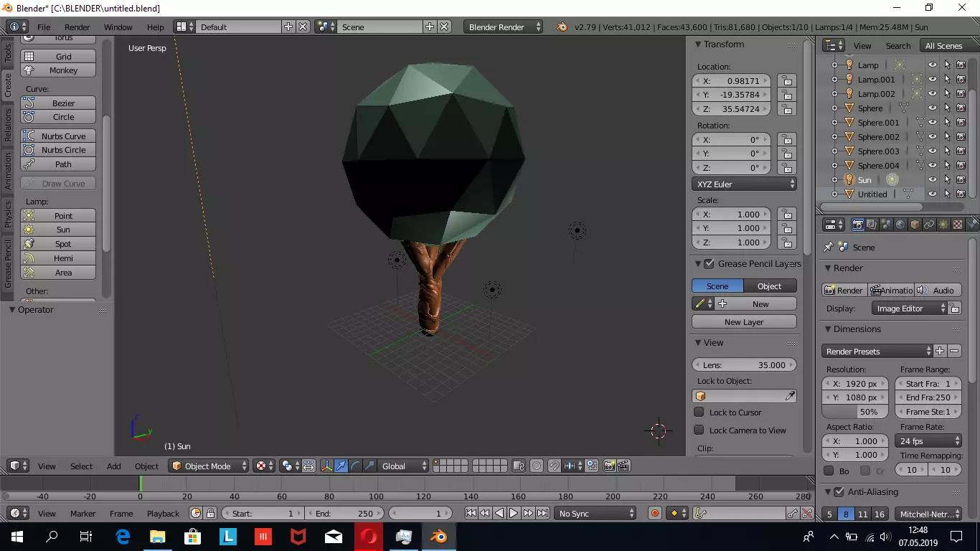Open the Render tab icon in Properties

click(857, 225)
